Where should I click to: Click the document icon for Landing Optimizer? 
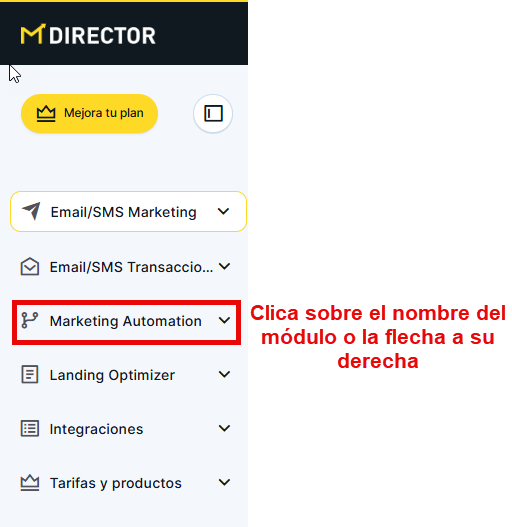30,374
